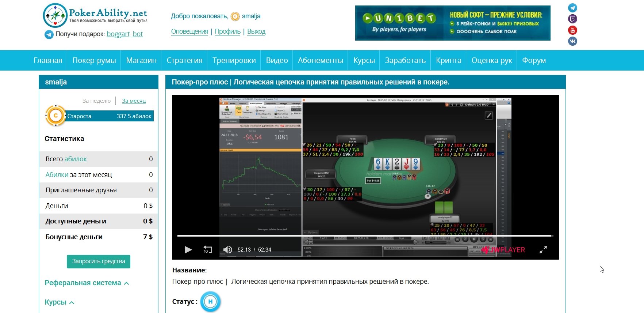
Task: Open the VK social icon
Action: coord(572,41)
